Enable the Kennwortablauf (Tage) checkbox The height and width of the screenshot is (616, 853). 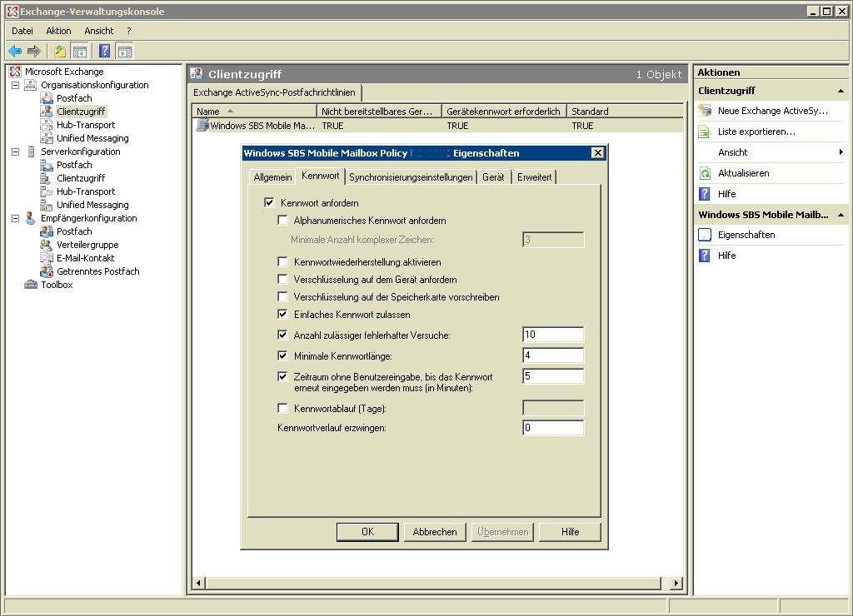tap(282, 409)
